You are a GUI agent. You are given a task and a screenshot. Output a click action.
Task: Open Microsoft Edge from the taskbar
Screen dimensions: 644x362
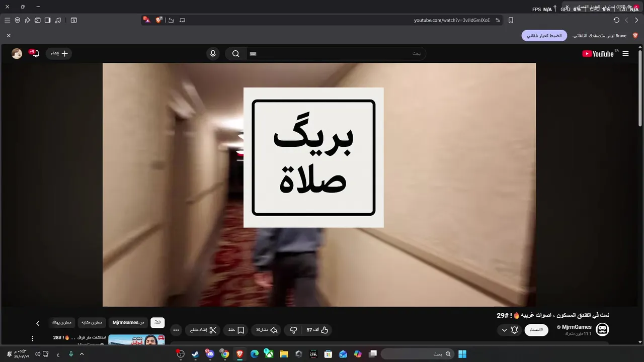coord(255,354)
